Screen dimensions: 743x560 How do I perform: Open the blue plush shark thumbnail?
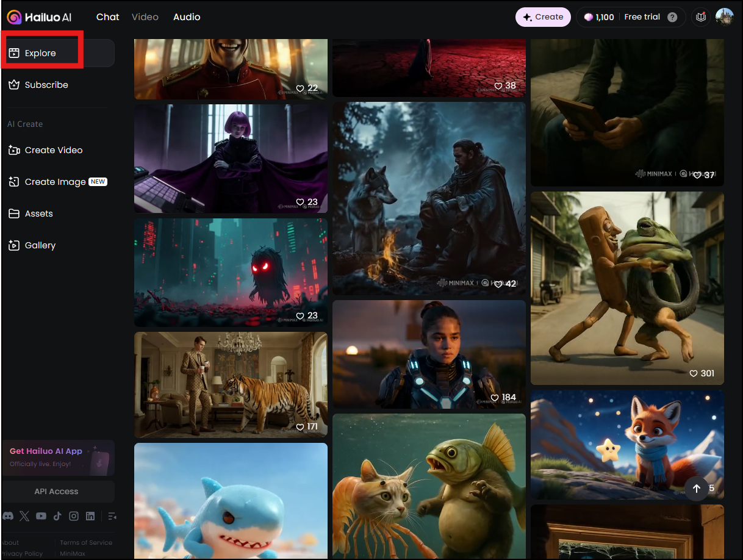click(x=231, y=501)
